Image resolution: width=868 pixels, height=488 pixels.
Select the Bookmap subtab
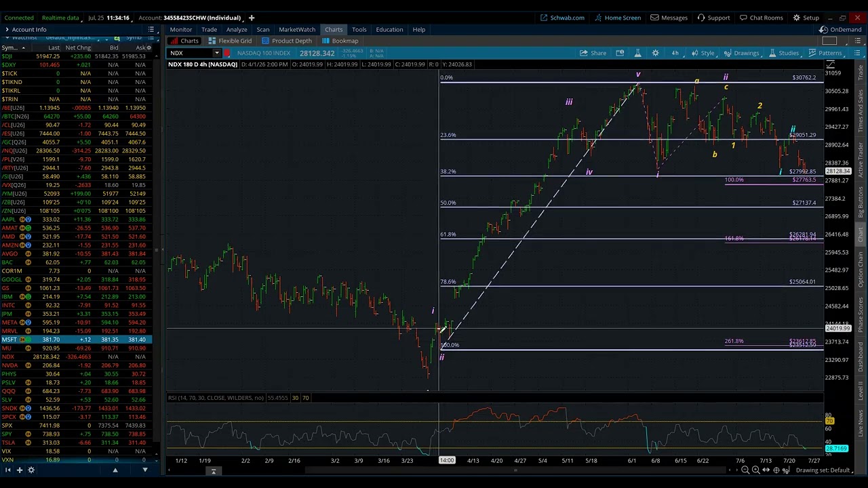[x=340, y=41]
